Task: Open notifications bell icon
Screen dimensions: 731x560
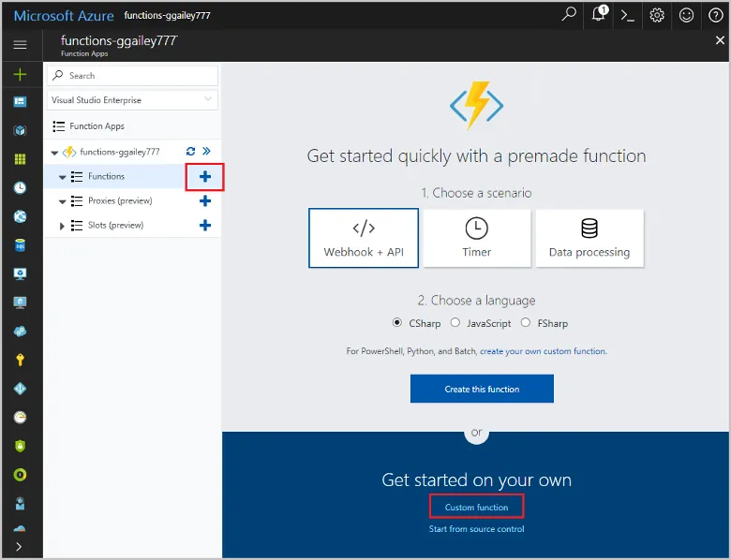Action: (599, 14)
